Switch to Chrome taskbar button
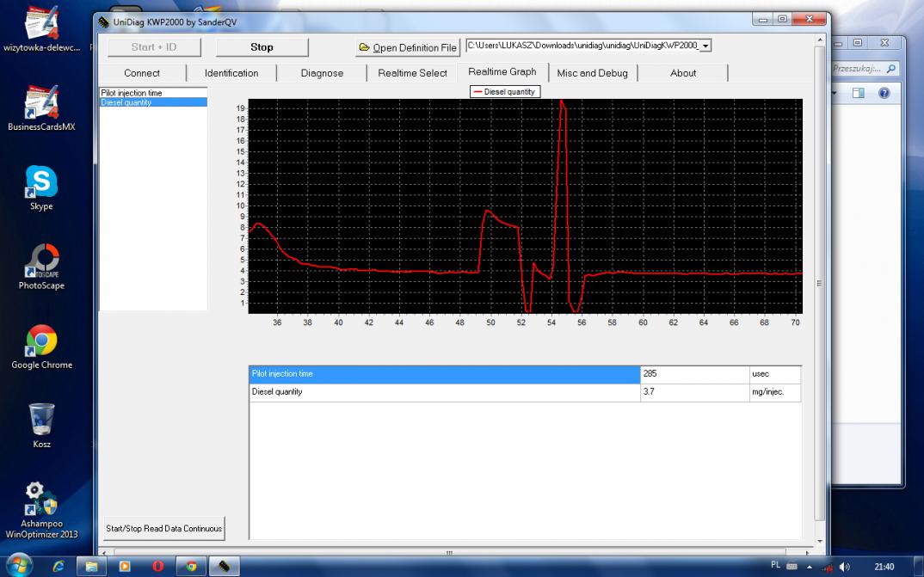This screenshot has width=924, height=577. 191,567
